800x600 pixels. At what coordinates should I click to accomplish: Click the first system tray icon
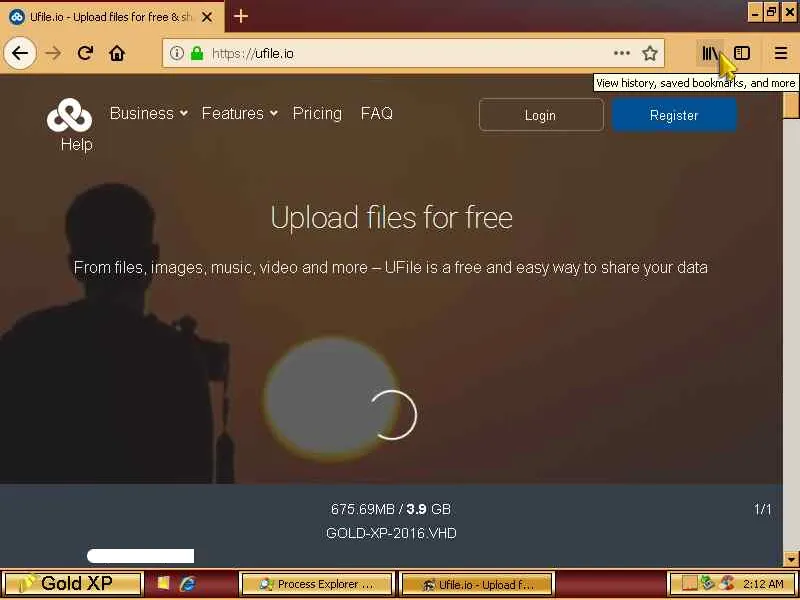689,583
